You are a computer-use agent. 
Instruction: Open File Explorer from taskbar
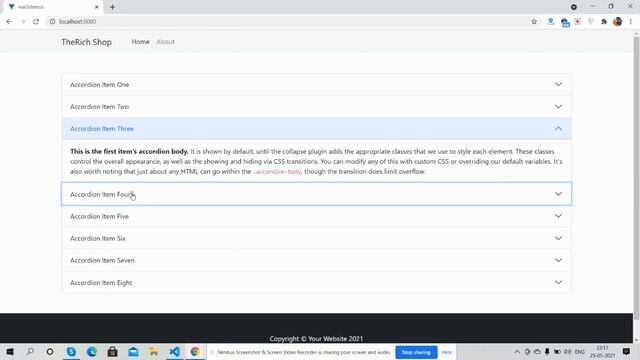click(x=153, y=351)
